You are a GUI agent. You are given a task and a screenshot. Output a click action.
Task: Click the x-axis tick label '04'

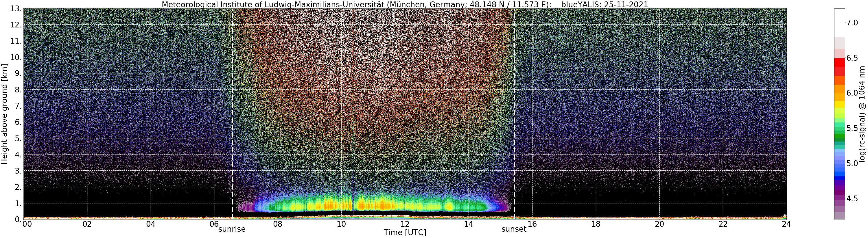(151, 224)
